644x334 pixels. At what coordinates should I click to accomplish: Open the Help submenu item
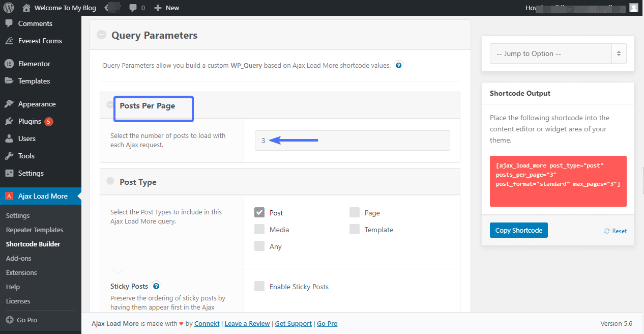(13, 287)
